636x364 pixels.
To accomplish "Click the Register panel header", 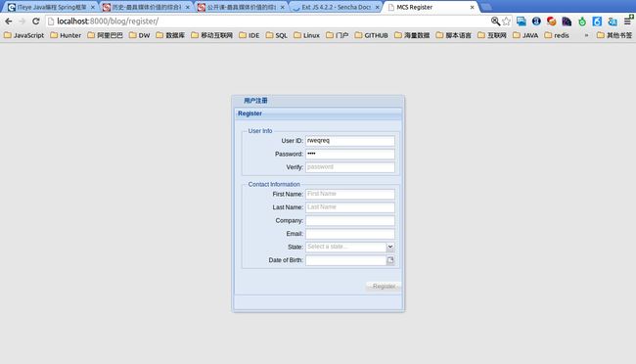I will point(318,114).
